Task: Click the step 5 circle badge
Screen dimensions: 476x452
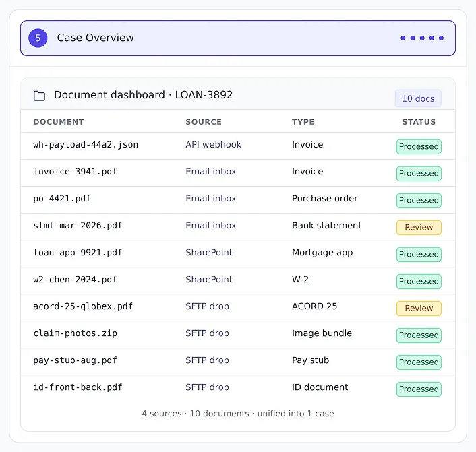Action: (x=38, y=38)
